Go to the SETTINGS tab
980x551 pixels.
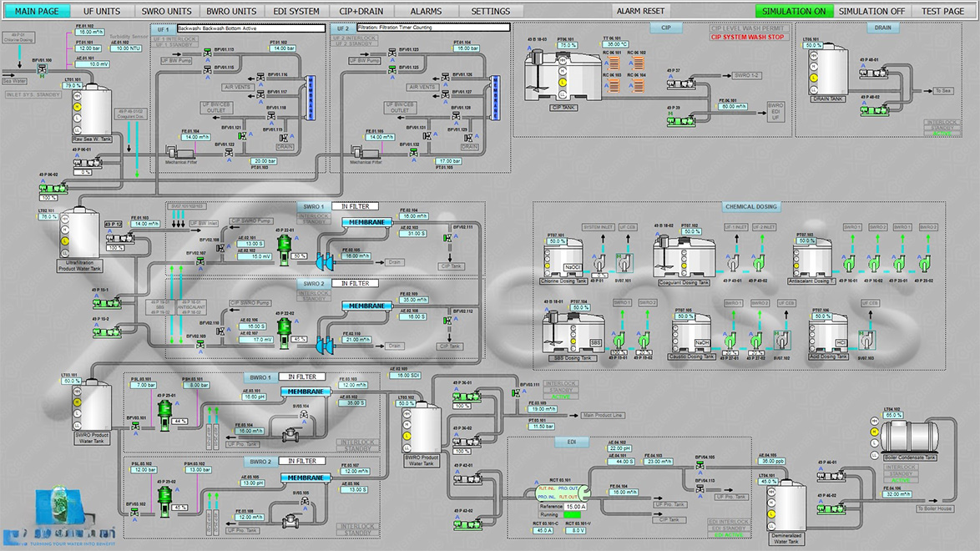pyautogui.click(x=491, y=12)
